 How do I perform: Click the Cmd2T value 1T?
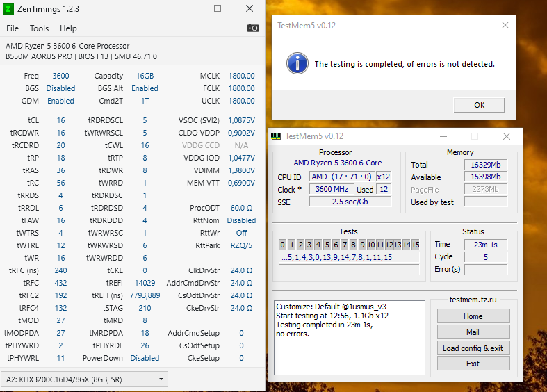[145, 101]
